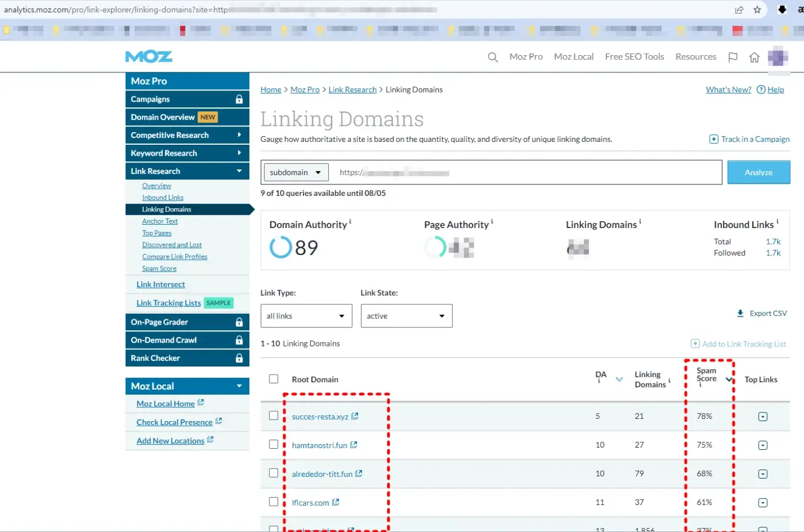Open the subdomain scope dropdown

coord(296,172)
